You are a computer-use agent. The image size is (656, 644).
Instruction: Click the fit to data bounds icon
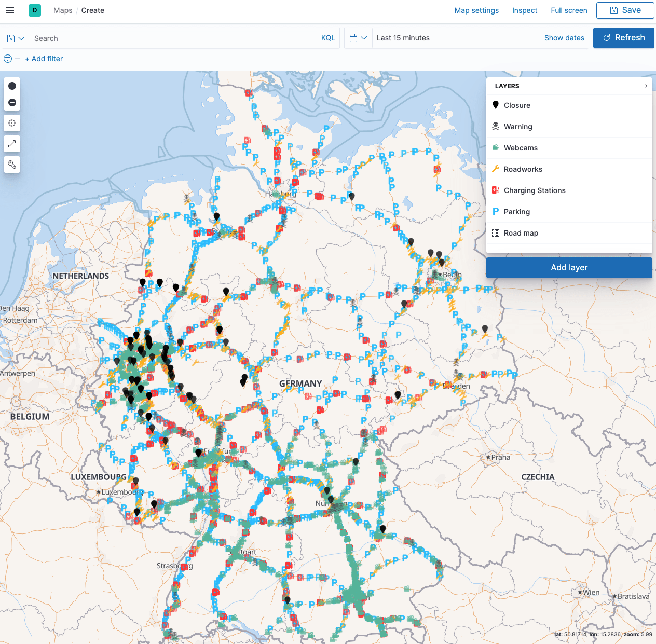point(12,123)
